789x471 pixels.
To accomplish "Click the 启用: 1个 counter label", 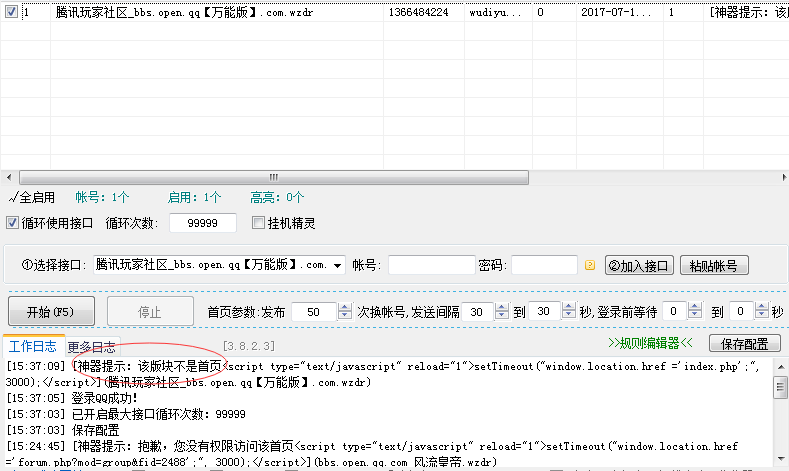I will click(194, 197).
